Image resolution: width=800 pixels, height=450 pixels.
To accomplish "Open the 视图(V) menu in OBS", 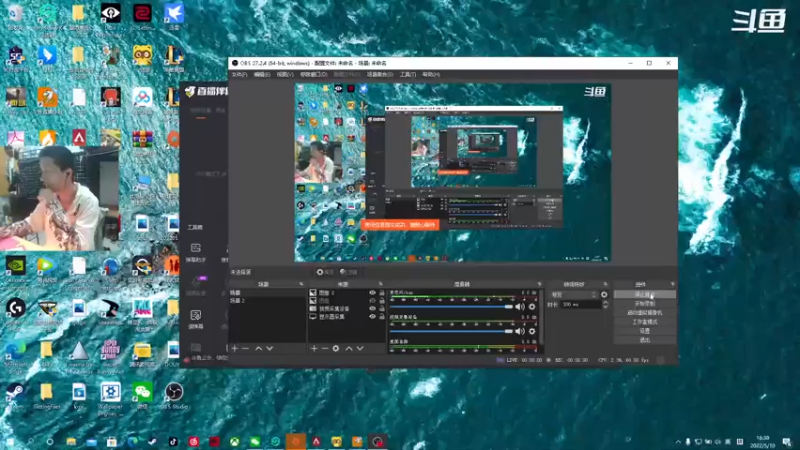I will pyautogui.click(x=285, y=74).
